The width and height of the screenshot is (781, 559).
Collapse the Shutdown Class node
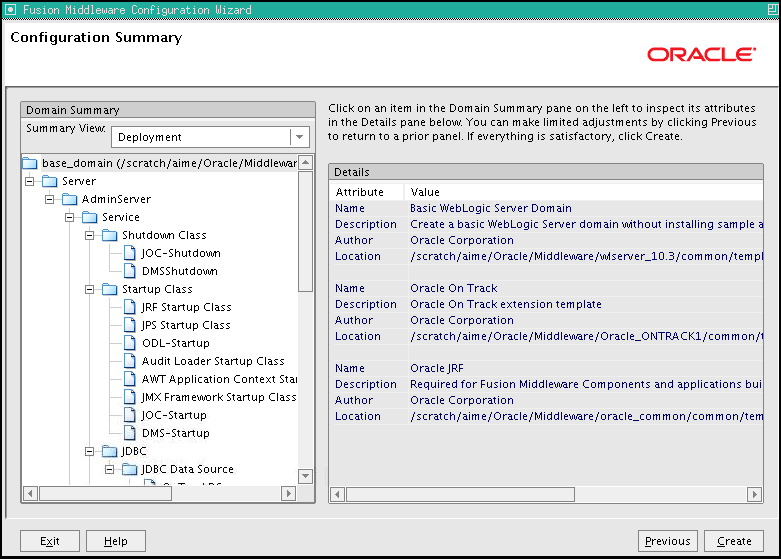[90, 235]
